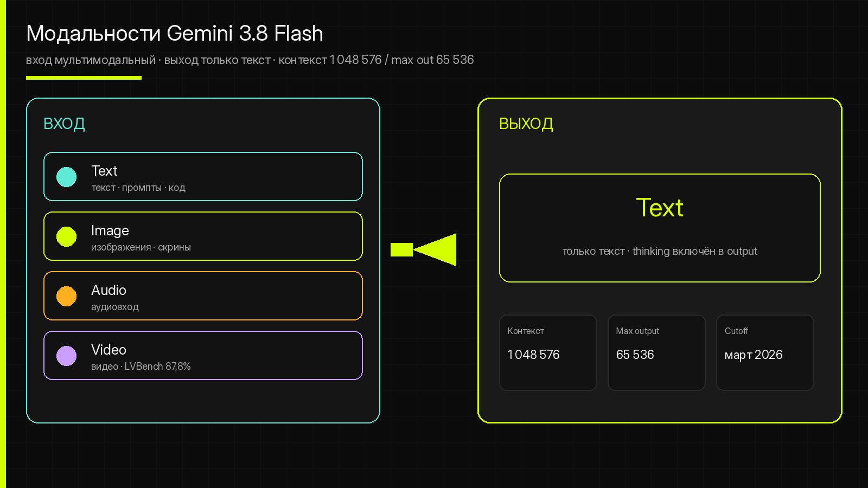Viewport: 868px width, 488px height.
Task: Select the value "65 536" in the Max output card
Action: coord(635,355)
